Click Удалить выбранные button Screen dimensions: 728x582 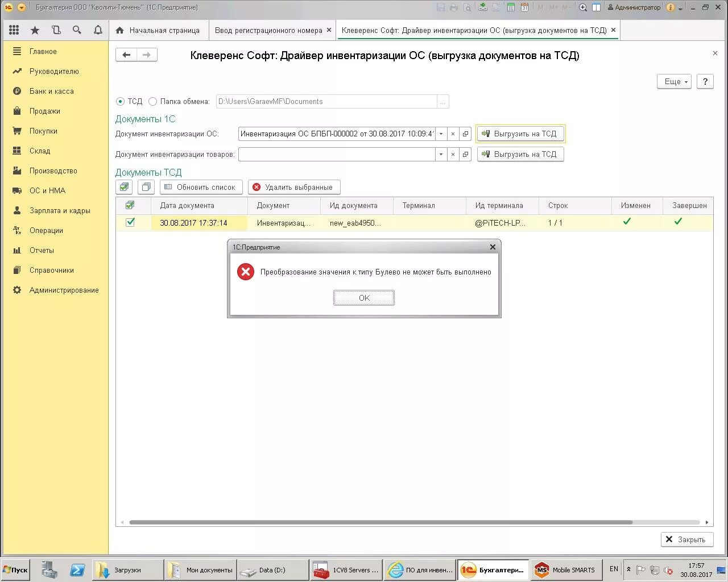click(294, 187)
